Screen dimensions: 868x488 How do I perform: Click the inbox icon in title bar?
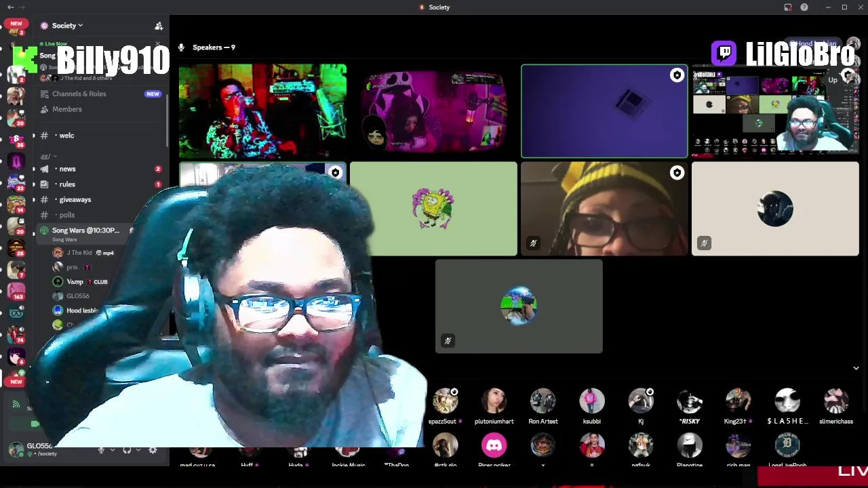[x=788, y=7]
